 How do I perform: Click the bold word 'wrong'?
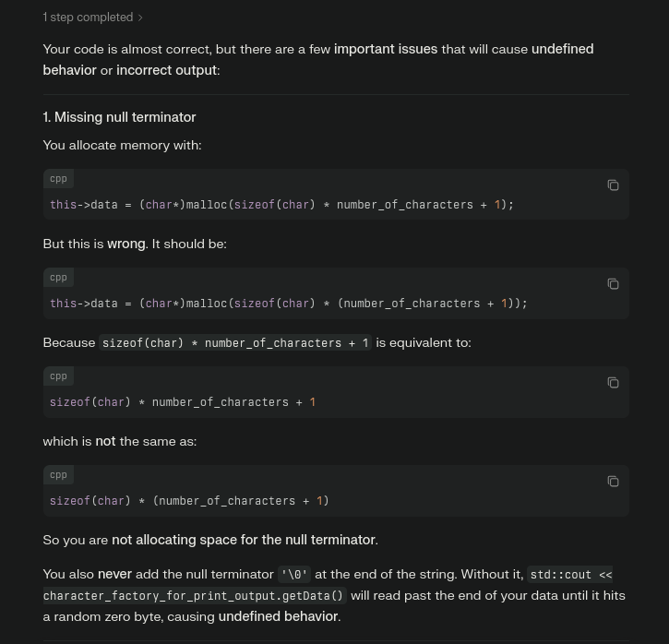[125, 244]
